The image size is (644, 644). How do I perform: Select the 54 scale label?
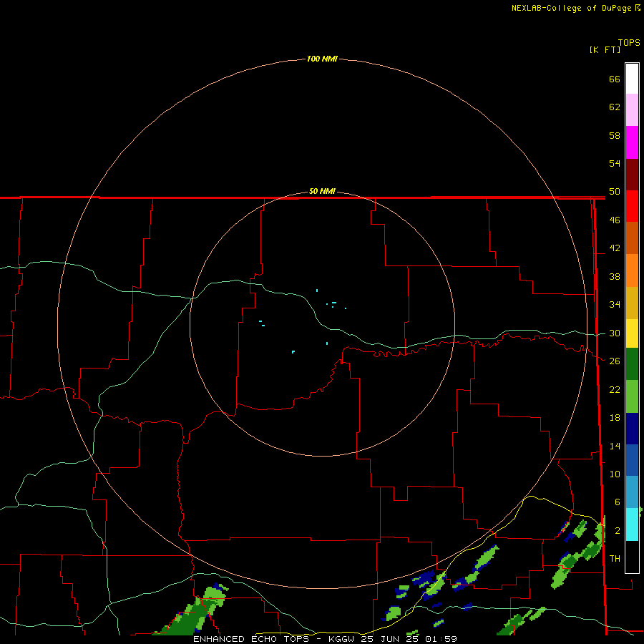pyautogui.click(x=615, y=163)
